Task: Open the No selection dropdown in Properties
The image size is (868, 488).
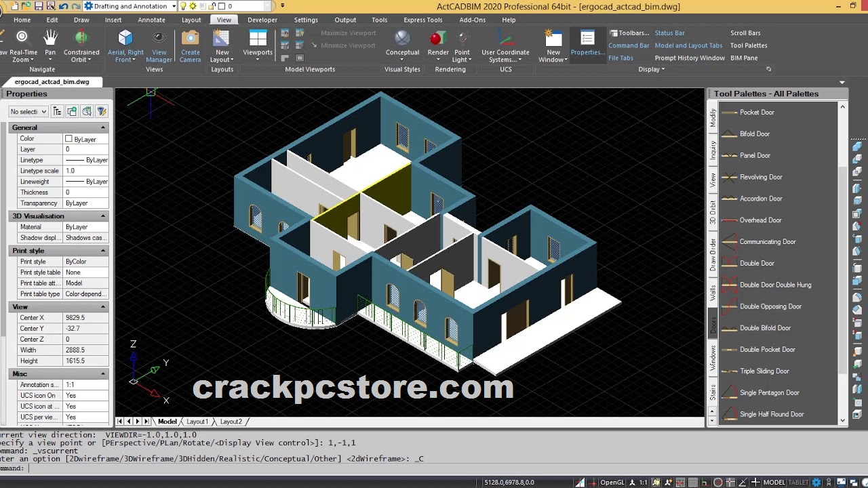Action: [x=28, y=111]
